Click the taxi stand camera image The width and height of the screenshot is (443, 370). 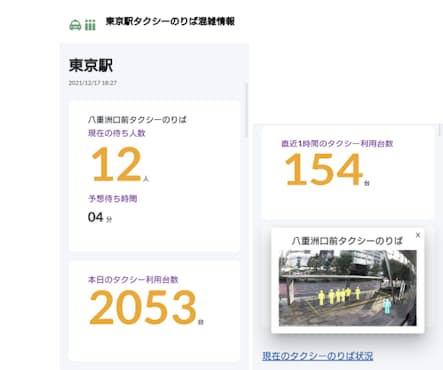(x=347, y=288)
